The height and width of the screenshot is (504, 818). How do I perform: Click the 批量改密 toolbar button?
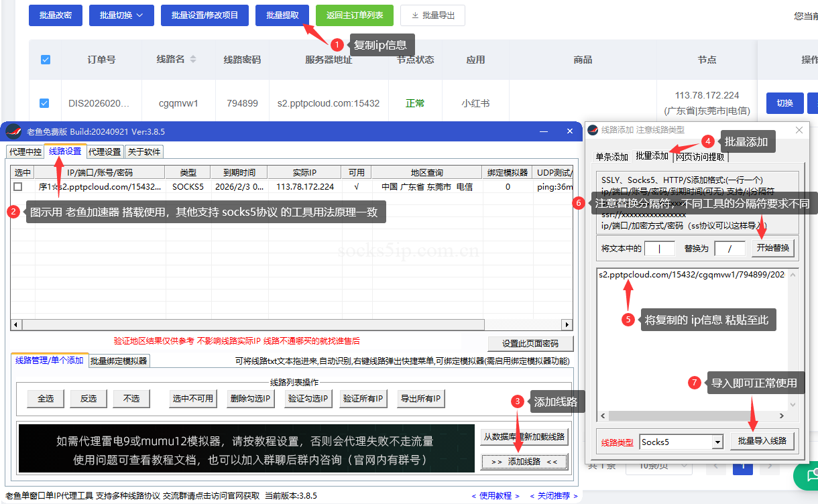[55, 15]
